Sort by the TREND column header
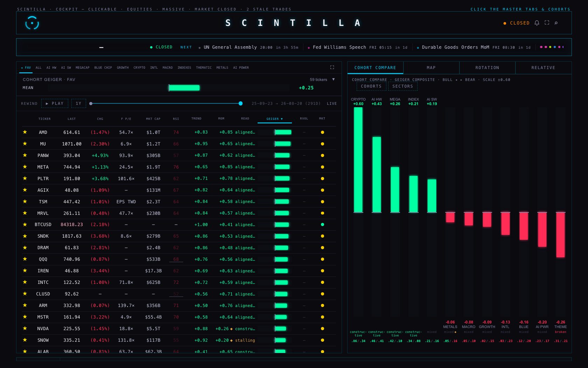The height and width of the screenshot is (368, 588). point(196,118)
